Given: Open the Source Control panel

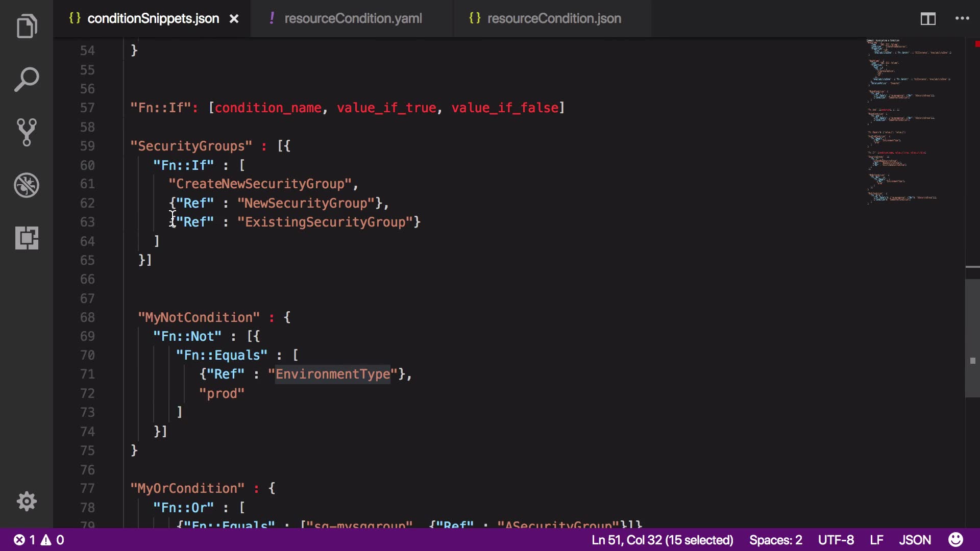Looking at the screenshot, I should (x=27, y=133).
